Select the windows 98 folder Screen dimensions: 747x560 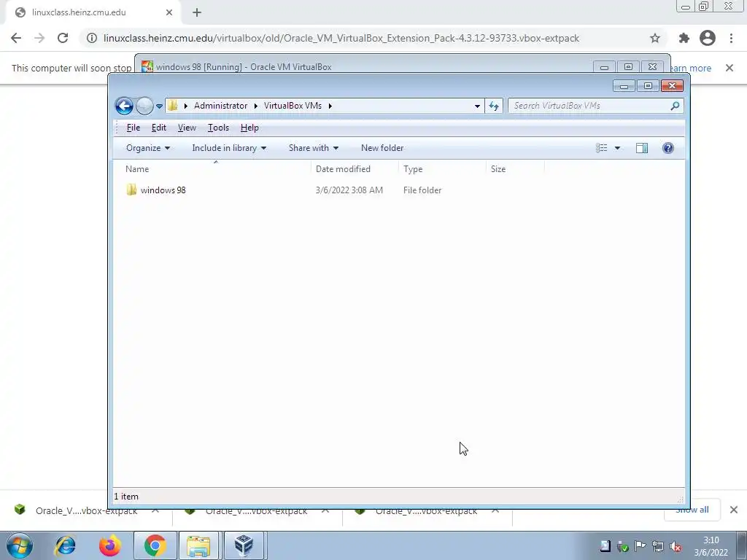[x=163, y=190]
